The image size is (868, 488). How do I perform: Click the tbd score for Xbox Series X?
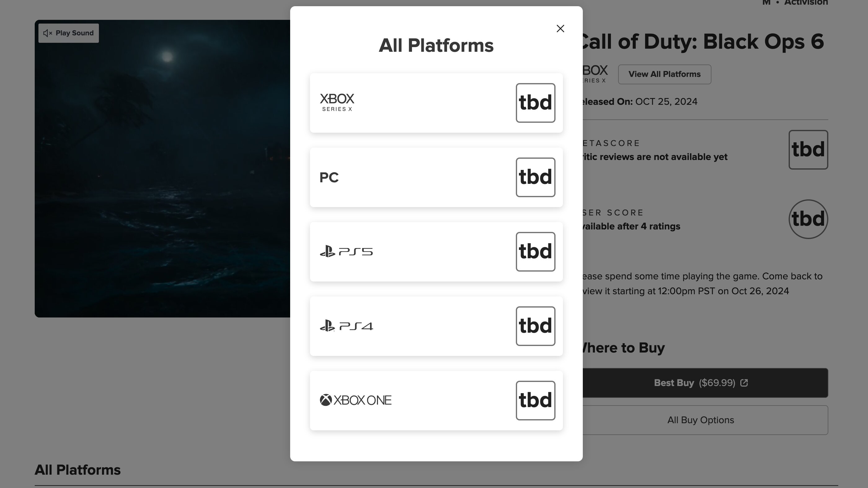(535, 103)
